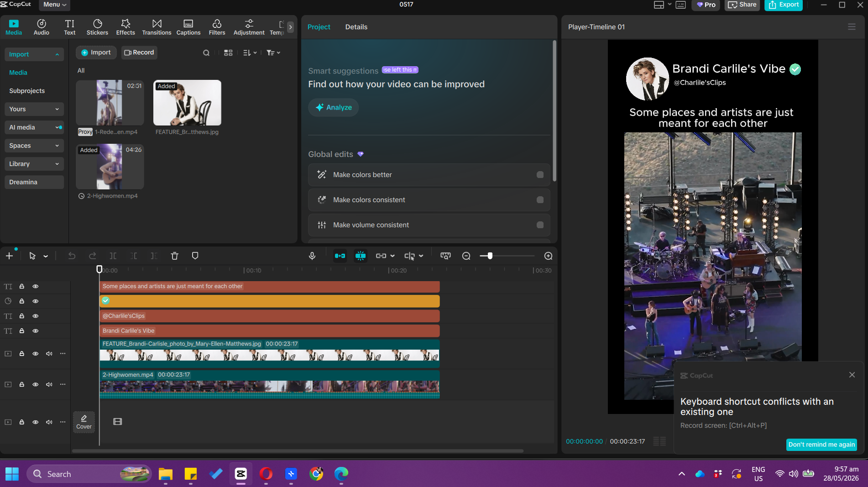Open the select tool mode dropdown arrow
This screenshot has height=487, width=868.
click(46, 256)
